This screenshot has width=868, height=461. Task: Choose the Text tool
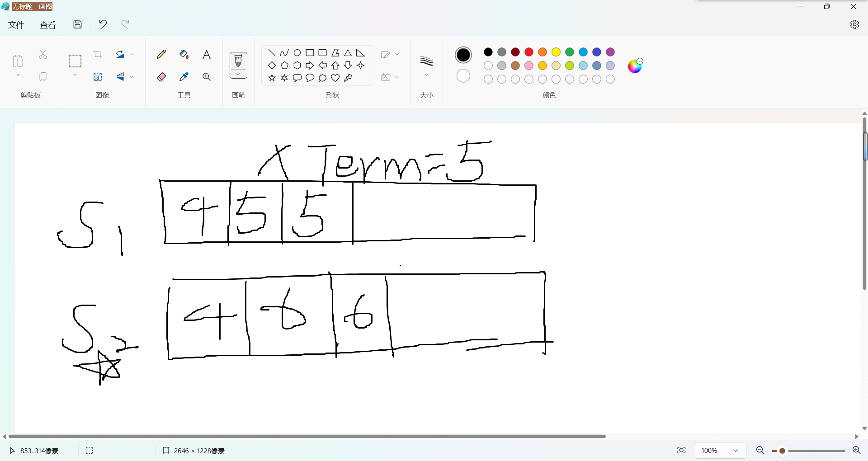[x=207, y=55]
